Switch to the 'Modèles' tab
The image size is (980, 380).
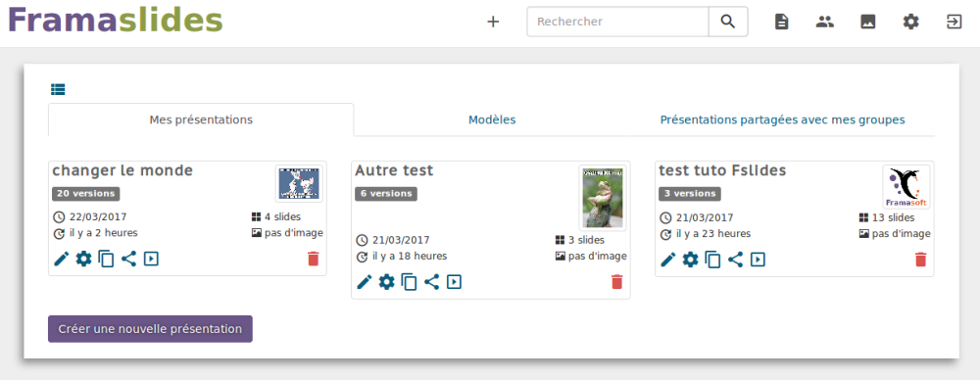tap(493, 120)
